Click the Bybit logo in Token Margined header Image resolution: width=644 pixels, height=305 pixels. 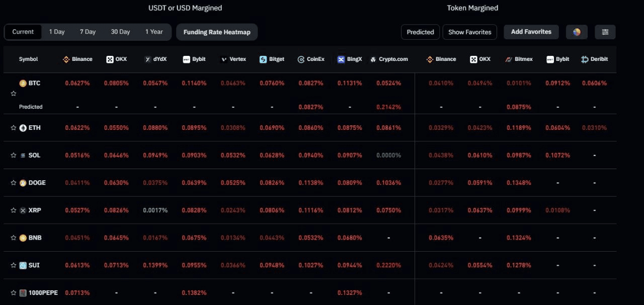[x=550, y=59]
